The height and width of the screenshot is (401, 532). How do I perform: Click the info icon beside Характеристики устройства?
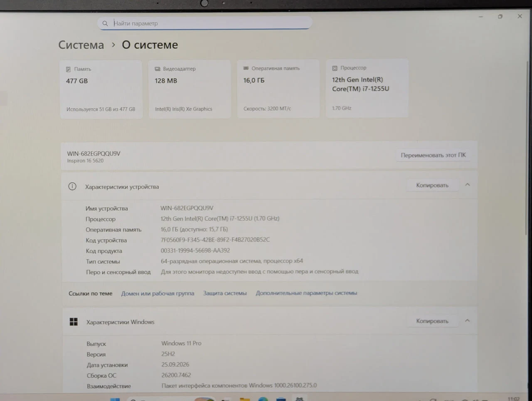[72, 186]
